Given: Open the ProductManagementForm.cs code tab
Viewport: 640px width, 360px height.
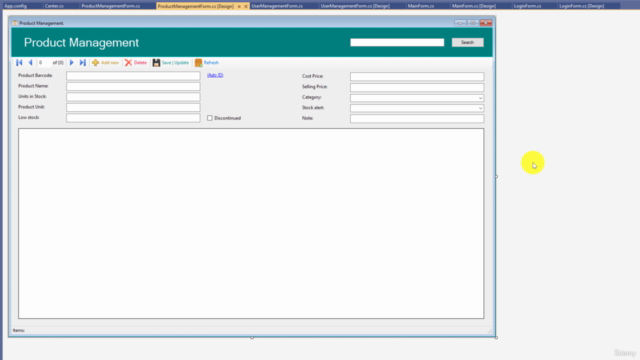Looking at the screenshot, I should click(x=111, y=6).
